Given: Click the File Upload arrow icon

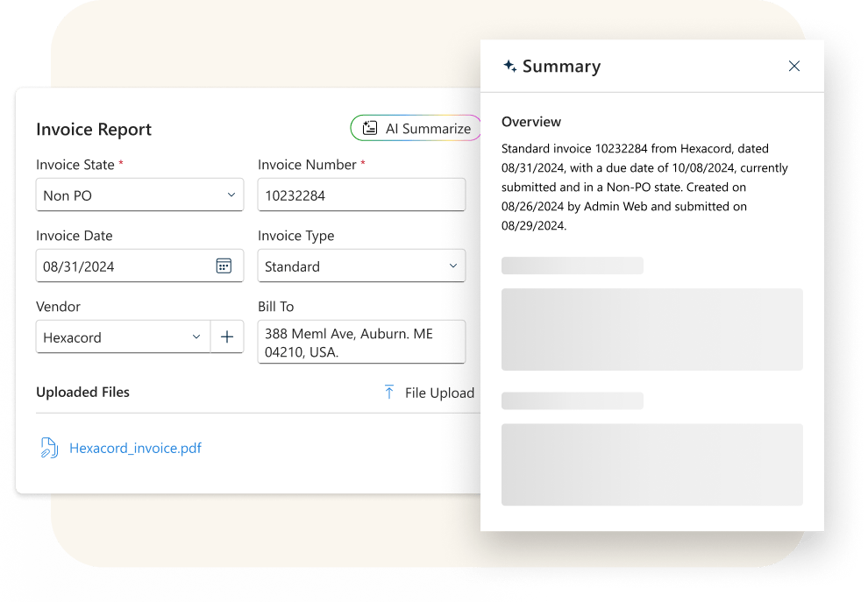Looking at the screenshot, I should [x=389, y=393].
